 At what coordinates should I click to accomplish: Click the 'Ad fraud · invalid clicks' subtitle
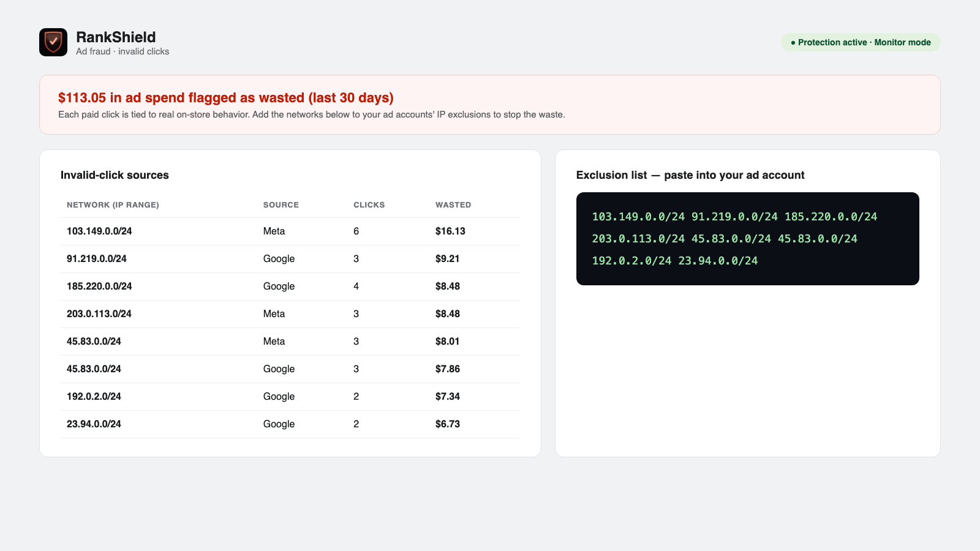pos(123,51)
